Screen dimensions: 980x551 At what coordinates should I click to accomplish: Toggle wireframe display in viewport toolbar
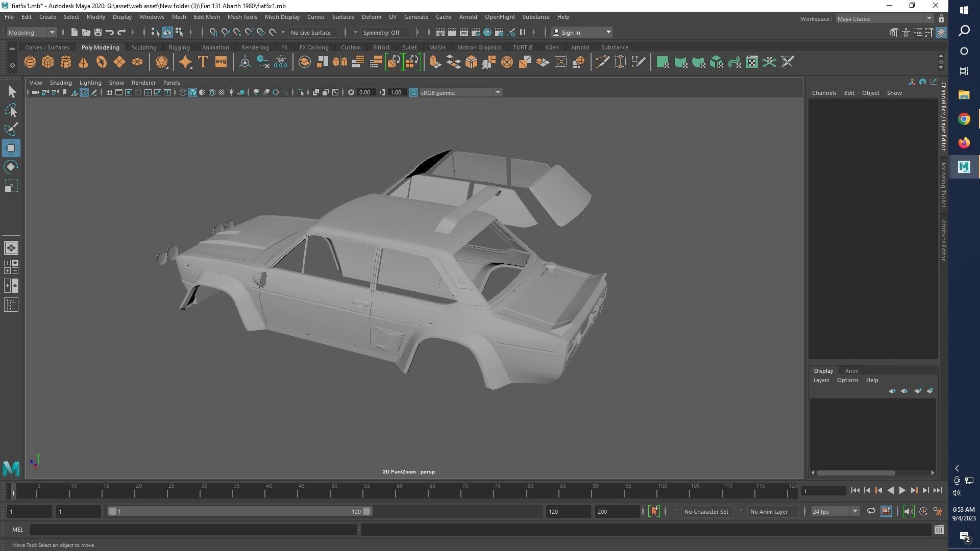click(183, 92)
